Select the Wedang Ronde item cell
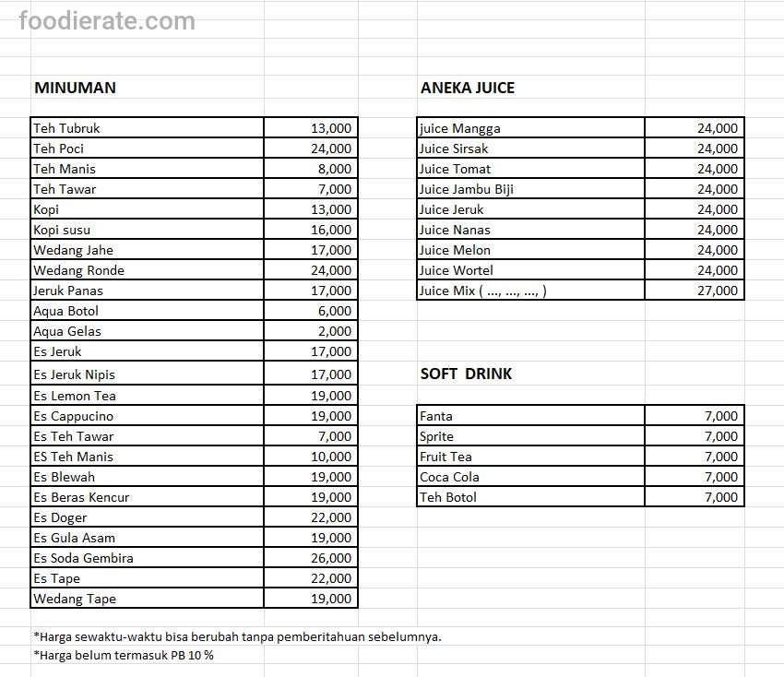 [x=148, y=270]
